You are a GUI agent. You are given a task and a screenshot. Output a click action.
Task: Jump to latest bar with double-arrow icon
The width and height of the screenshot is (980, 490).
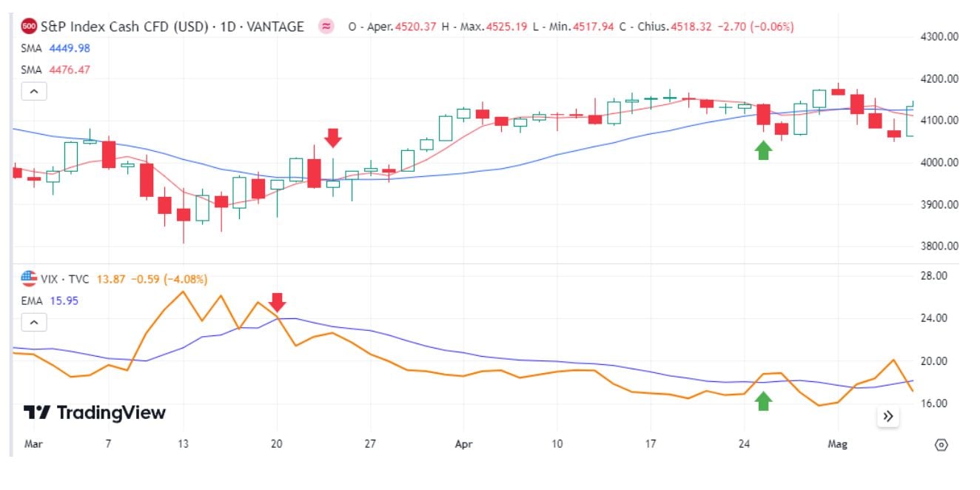click(887, 417)
